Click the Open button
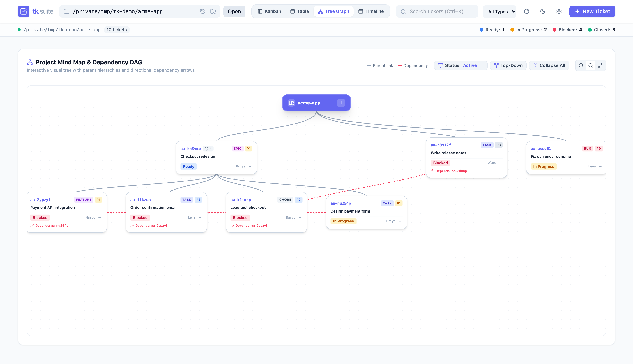 [x=234, y=12]
